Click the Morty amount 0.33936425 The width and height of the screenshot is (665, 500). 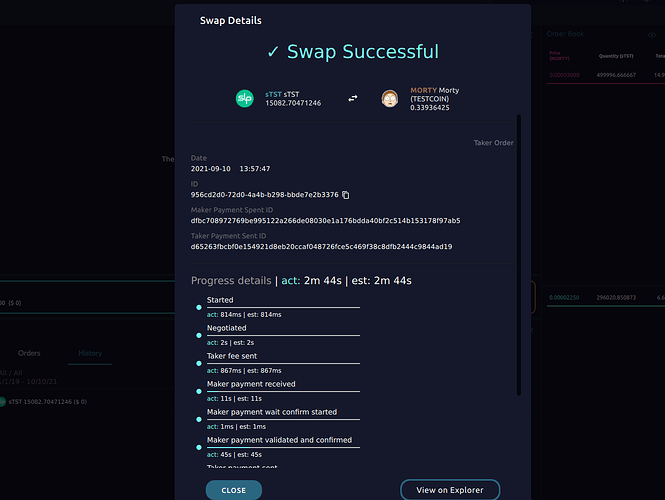tap(430, 108)
